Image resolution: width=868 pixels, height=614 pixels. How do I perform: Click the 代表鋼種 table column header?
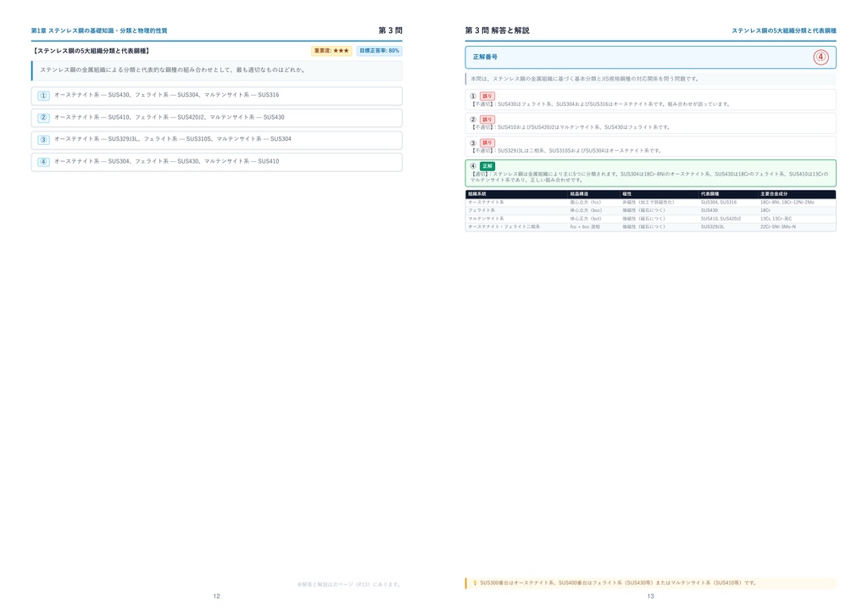(x=709, y=194)
